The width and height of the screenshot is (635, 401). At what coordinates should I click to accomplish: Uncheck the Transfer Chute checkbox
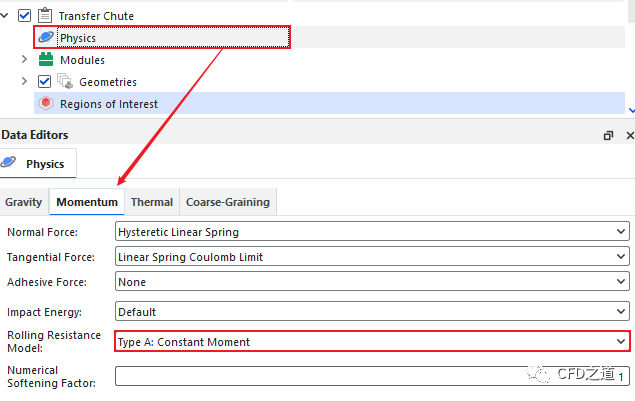(24, 15)
